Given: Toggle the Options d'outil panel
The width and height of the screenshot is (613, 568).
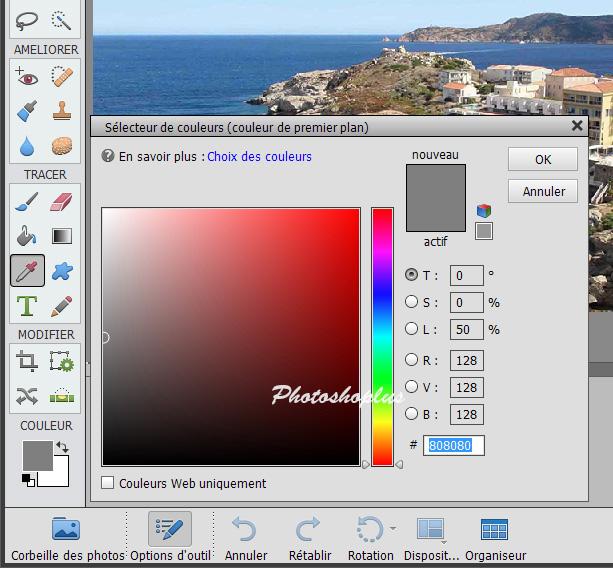Looking at the screenshot, I should pyautogui.click(x=170, y=538).
